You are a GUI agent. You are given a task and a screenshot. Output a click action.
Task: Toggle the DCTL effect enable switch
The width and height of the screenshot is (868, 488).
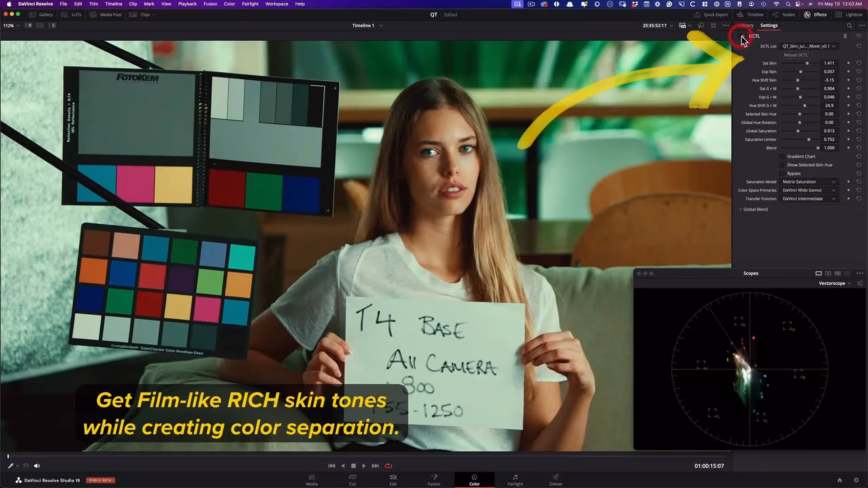pos(743,36)
